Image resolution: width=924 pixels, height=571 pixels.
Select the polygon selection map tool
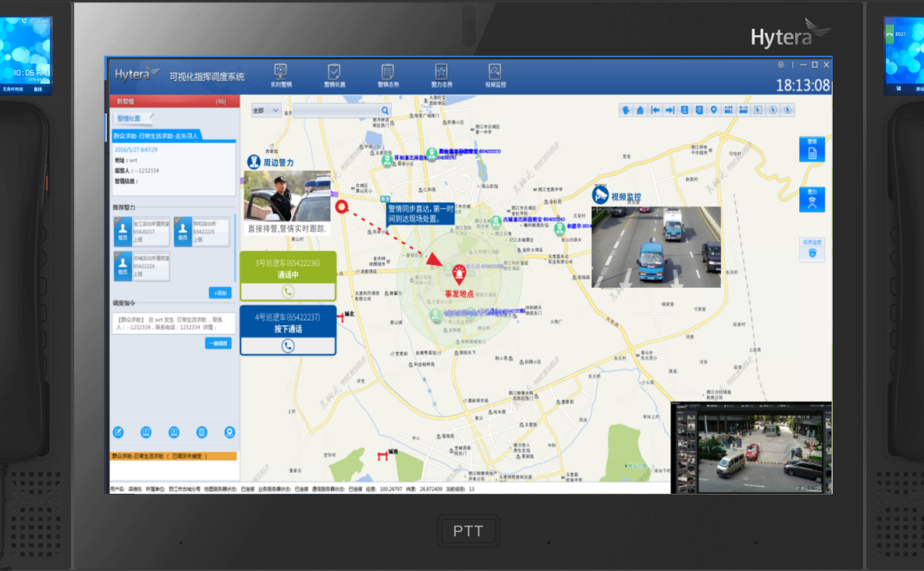pyautogui.click(x=788, y=110)
